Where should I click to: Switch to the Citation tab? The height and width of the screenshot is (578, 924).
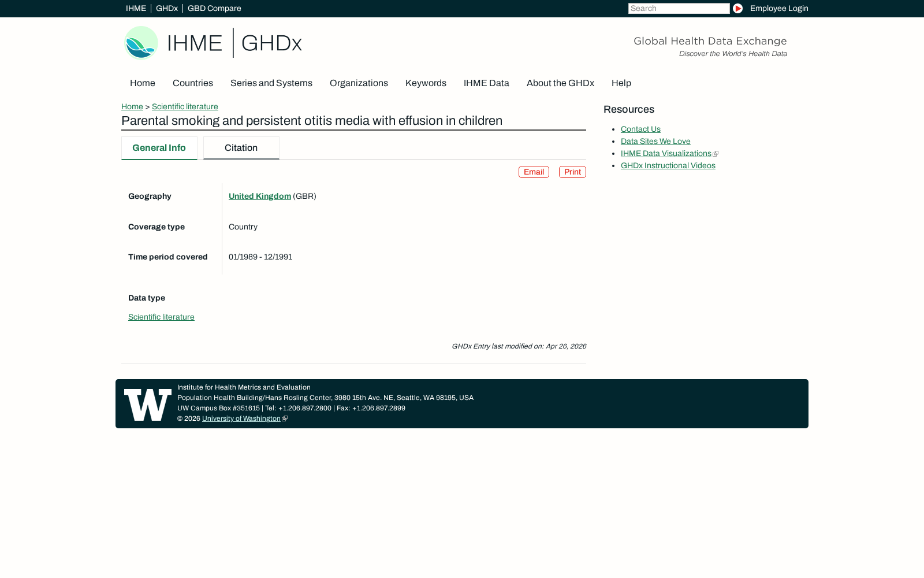pyautogui.click(x=241, y=148)
